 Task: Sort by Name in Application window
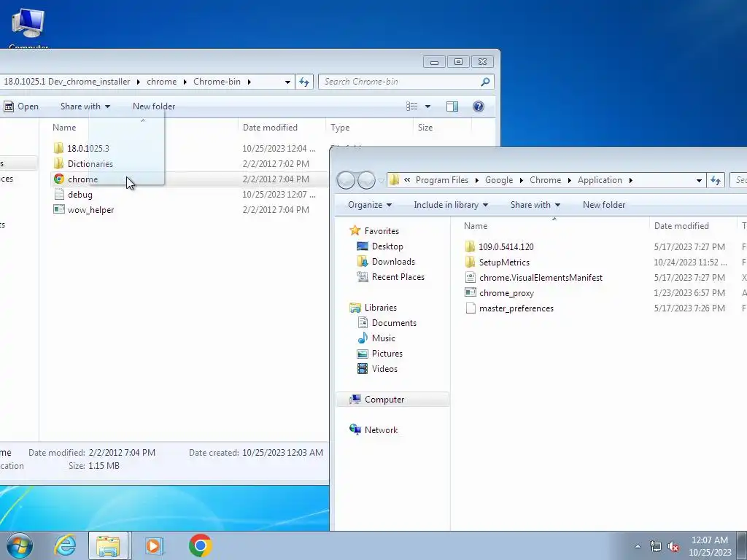[x=476, y=226]
